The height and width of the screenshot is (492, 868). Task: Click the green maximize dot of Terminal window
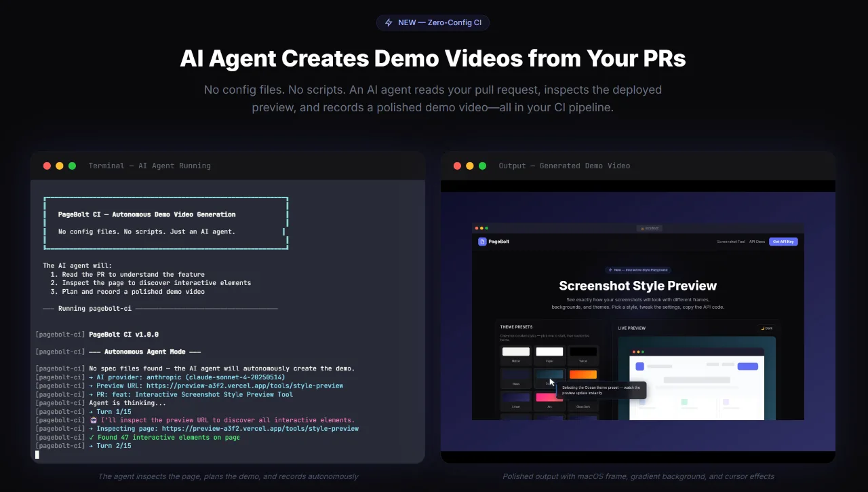click(x=72, y=166)
